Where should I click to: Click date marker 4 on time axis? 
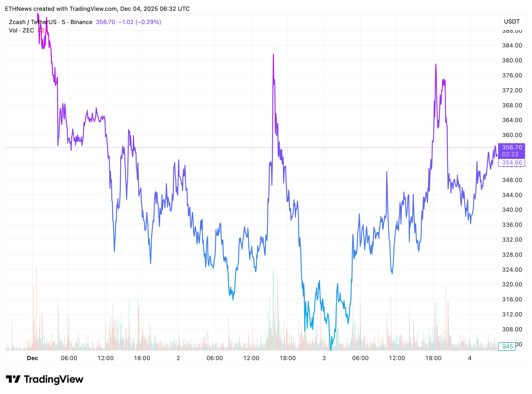470,358
